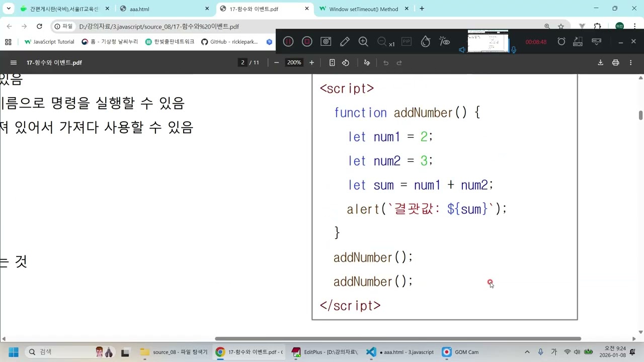Expand the system tray hidden icons
The image size is (644, 362).
point(527,352)
